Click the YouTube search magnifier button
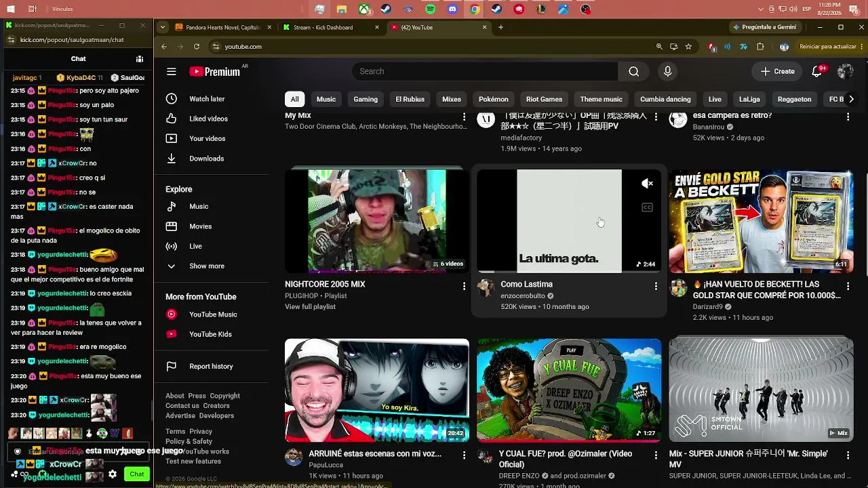Image resolution: width=868 pixels, height=488 pixels. click(x=633, y=71)
